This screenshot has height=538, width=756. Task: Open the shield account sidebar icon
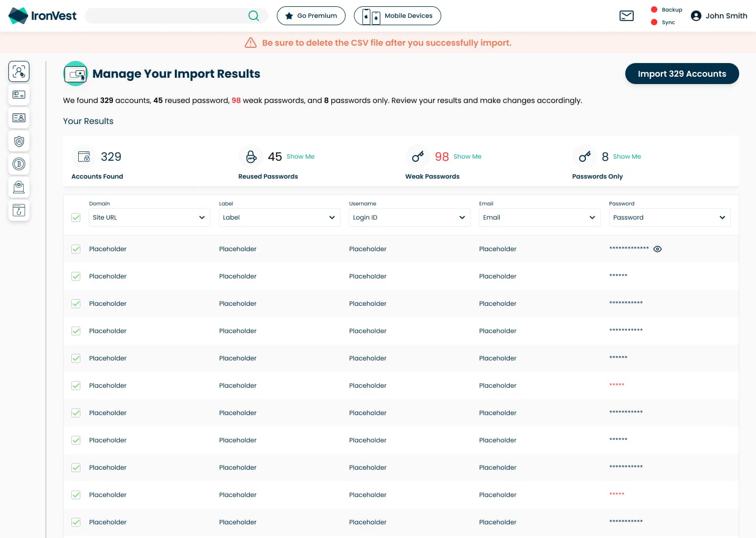pos(19,141)
